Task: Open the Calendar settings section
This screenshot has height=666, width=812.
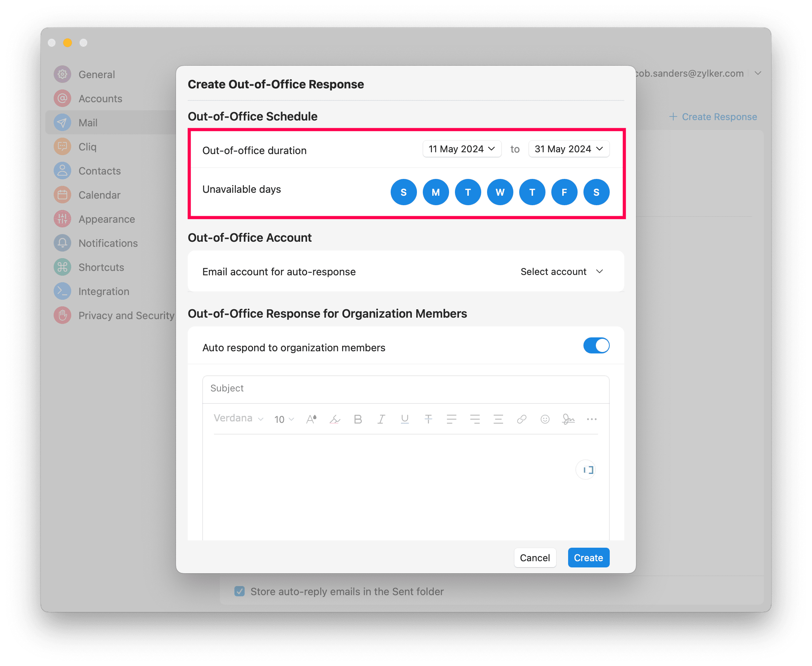Action: 99,195
